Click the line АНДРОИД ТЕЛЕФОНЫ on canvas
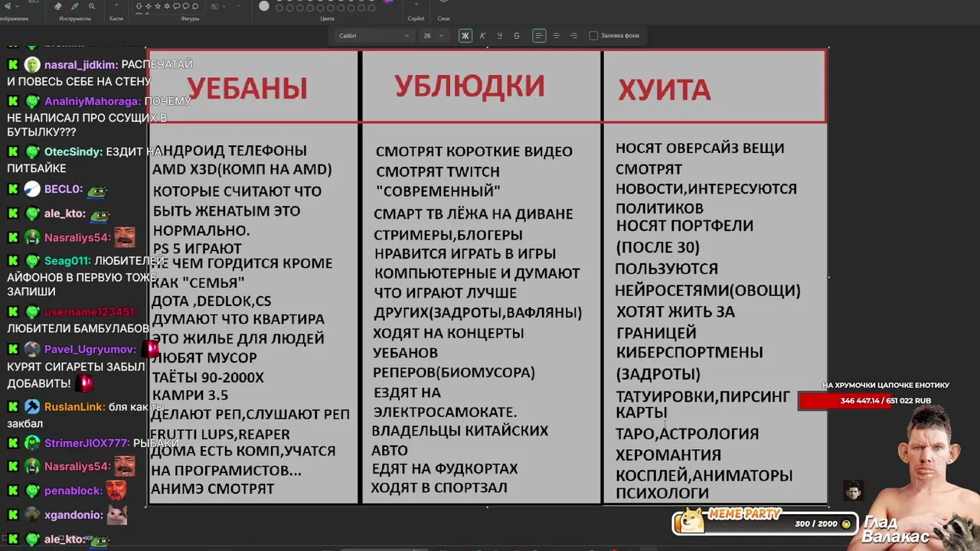Screen dimensions: 980x551 click(x=230, y=151)
